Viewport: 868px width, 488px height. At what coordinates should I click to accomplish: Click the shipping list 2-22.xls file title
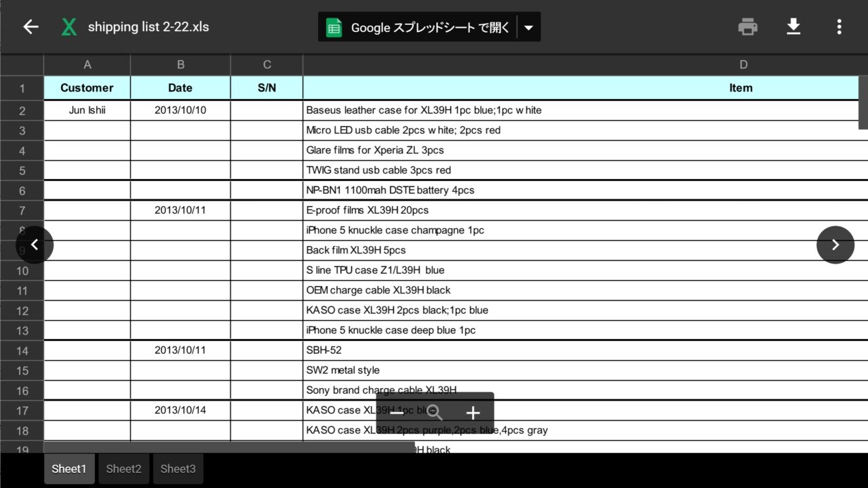tap(149, 27)
